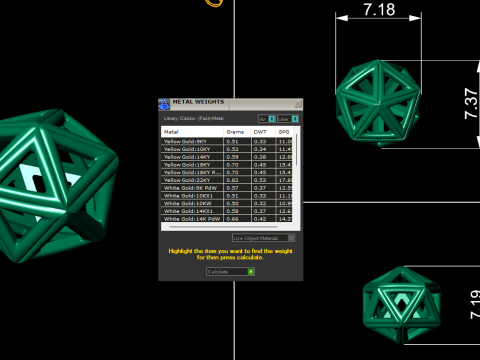This screenshot has height=360, width=480.
Task: Select the Yellow Gold:18KY row
Action: [227, 165]
